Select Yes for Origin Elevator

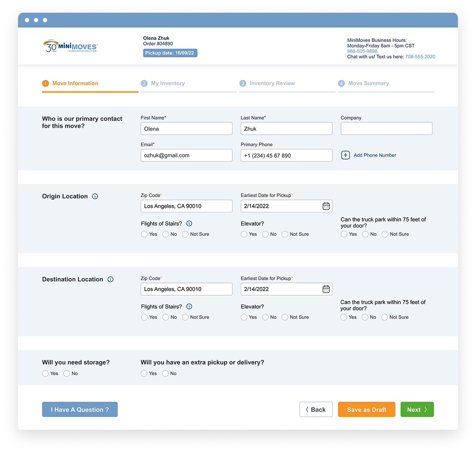[244, 234]
